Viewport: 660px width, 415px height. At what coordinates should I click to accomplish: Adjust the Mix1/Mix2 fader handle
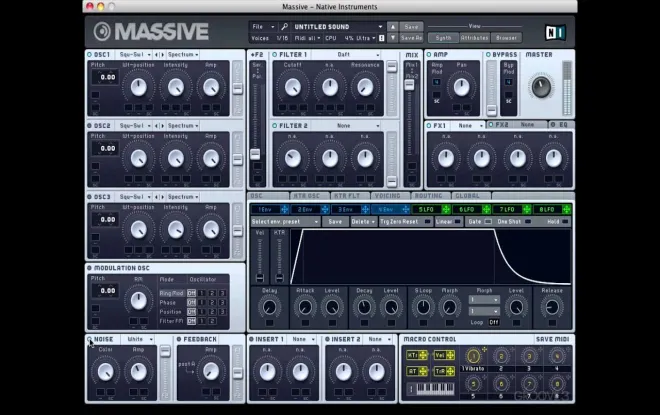[x=409, y=85]
